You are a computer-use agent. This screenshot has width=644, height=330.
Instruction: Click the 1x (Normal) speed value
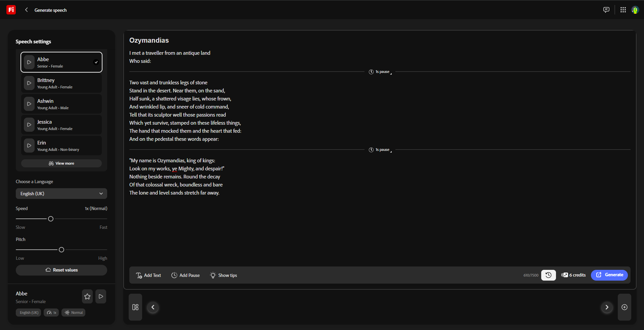coord(96,208)
